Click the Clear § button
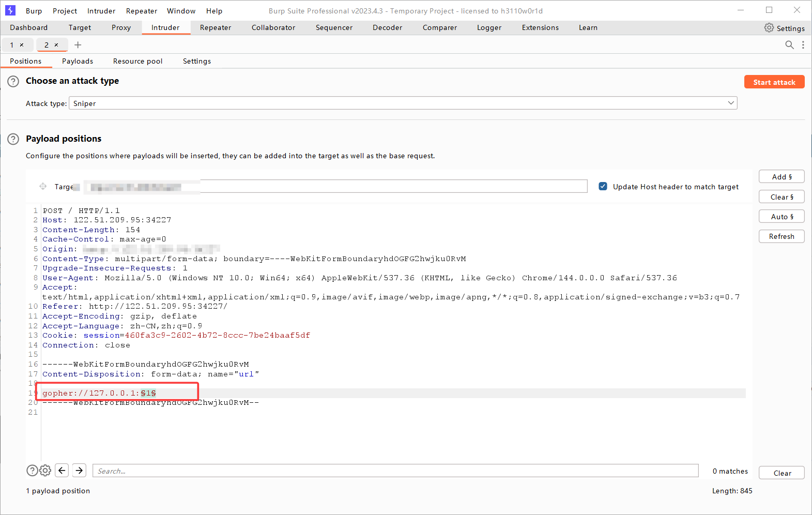Image resolution: width=812 pixels, height=515 pixels. (782, 197)
